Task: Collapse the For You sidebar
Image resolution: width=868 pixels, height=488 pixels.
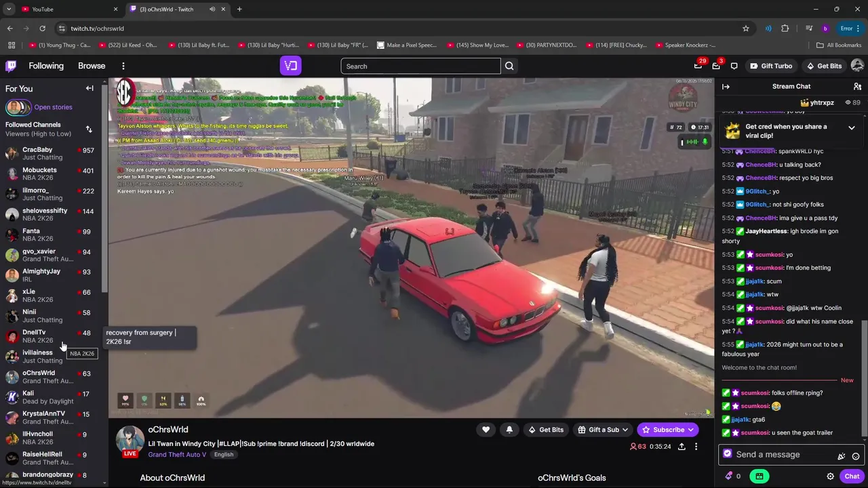Action: point(90,88)
